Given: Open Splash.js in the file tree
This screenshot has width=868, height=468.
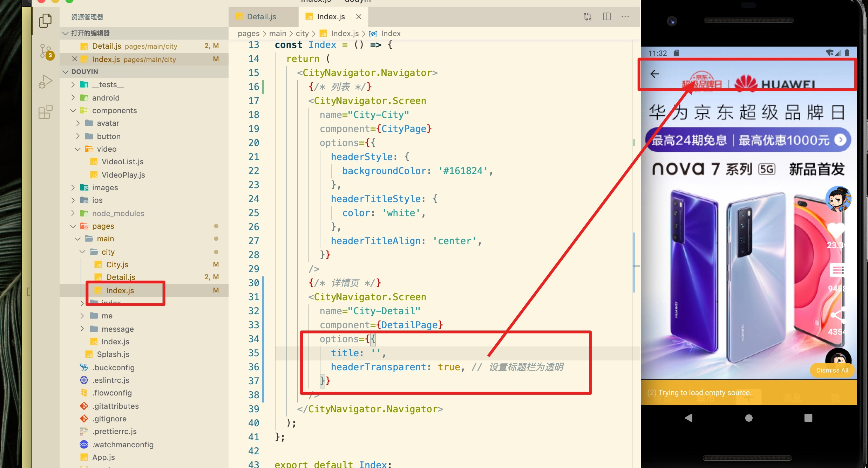Looking at the screenshot, I should pos(144,354).
